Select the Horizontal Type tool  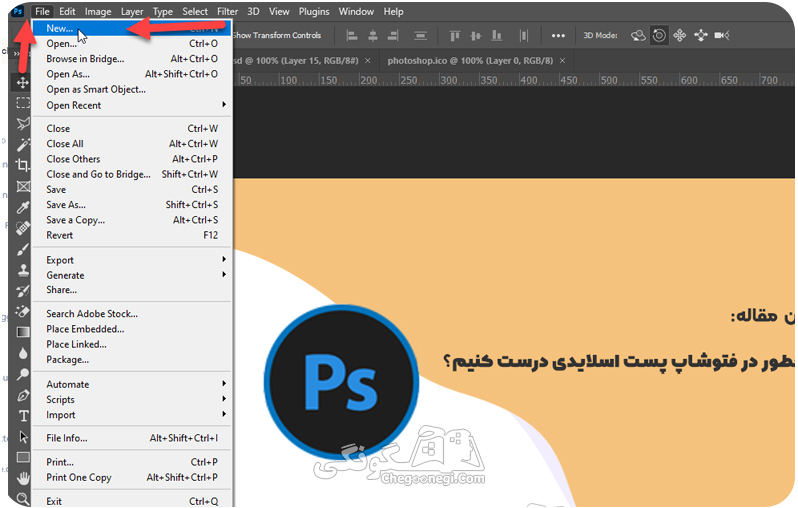22,416
